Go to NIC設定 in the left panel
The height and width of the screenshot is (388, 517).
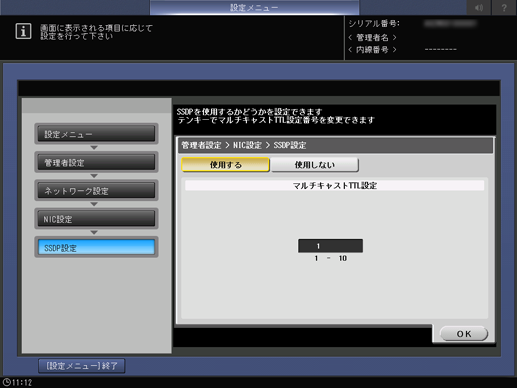click(96, 219)
